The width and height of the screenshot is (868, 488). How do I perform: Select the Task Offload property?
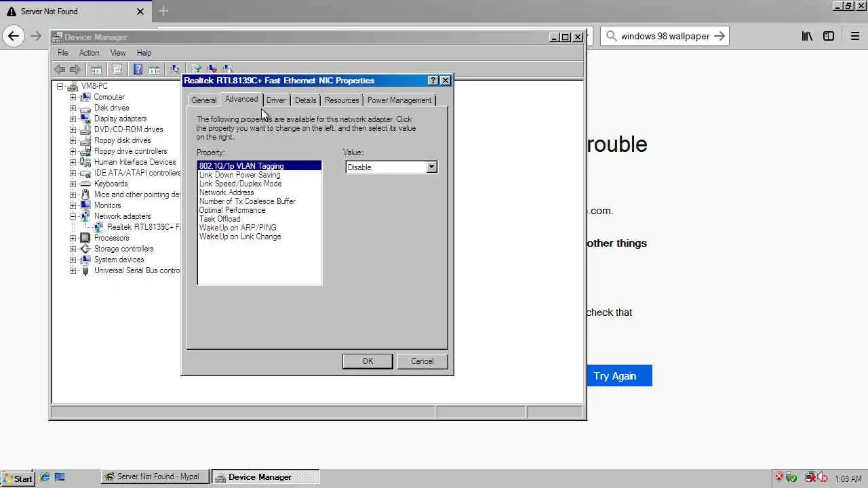(x=220, y=219)
